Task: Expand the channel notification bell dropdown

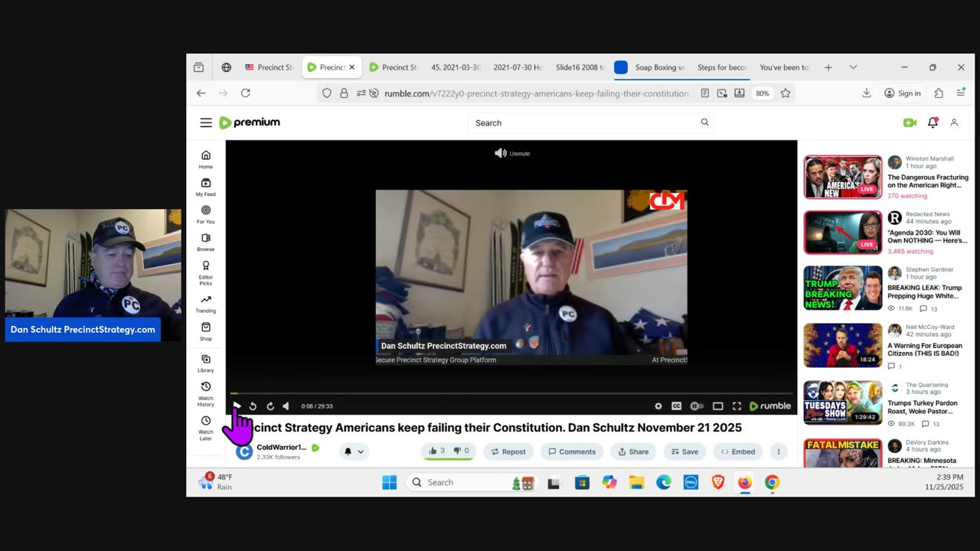Action: 353,452
